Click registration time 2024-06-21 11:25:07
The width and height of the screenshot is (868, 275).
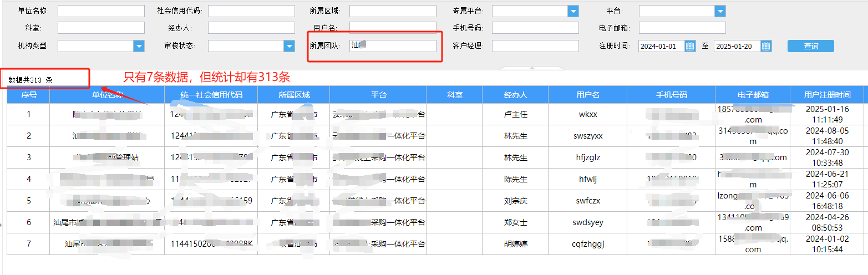pos(827,179)
